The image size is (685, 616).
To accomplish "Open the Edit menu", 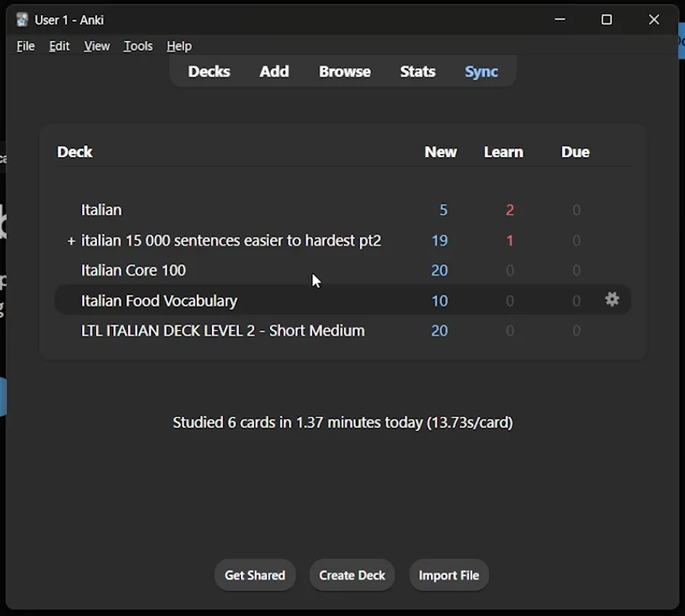I will coord(59,46).
